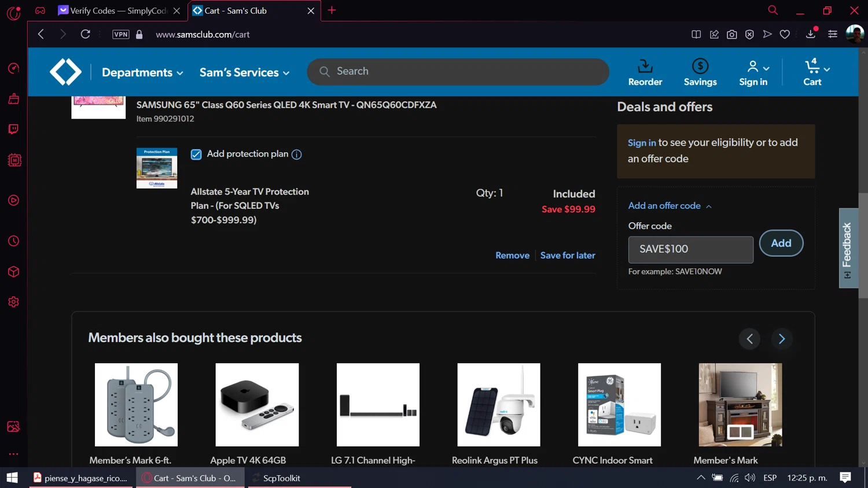The width and height of the screenshot is (868, 488).
Task: Click the Sam's Club diamond logo
Action: pyautogui.click(x=65, y=72)
